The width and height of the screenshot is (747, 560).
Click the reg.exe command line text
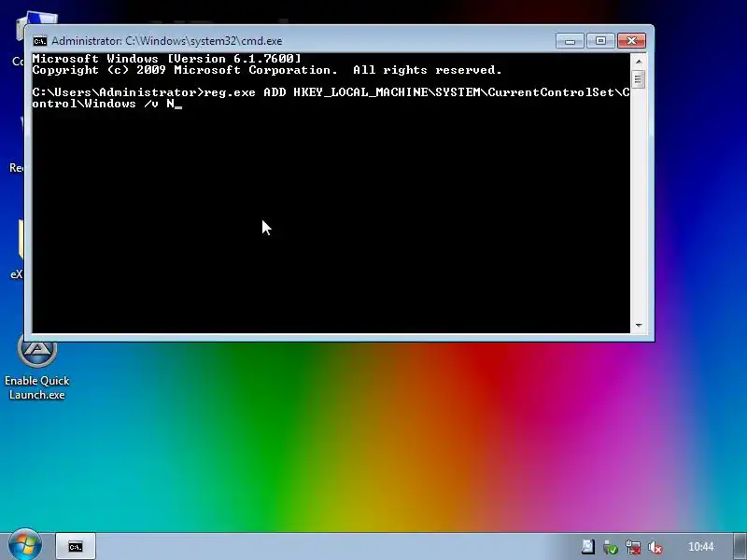click(331, 98)
